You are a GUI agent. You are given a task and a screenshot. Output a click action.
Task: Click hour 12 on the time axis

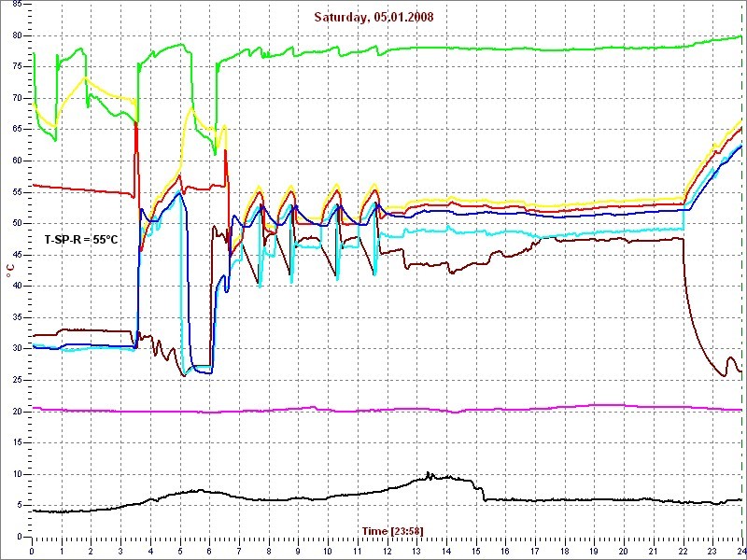tap(387, 550)
